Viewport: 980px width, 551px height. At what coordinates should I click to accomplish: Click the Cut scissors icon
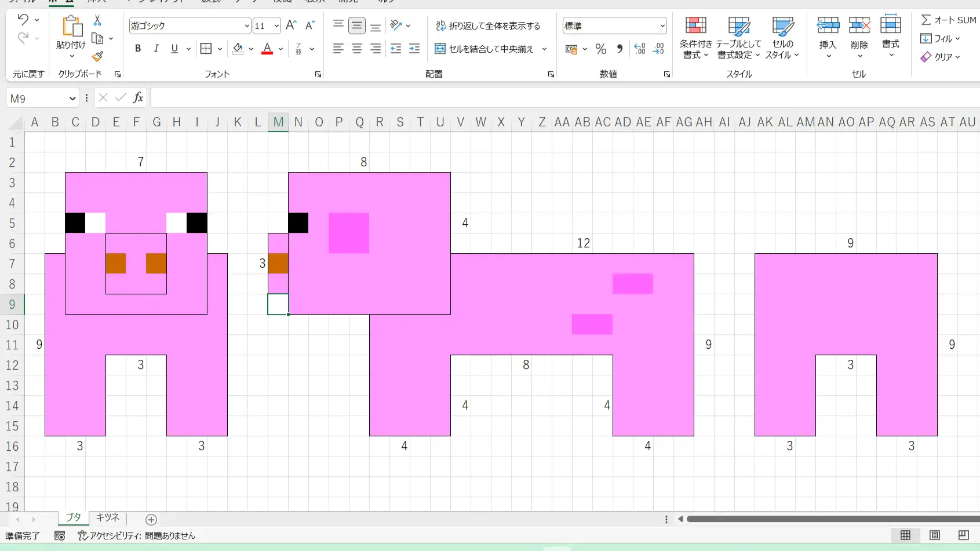[97, 21]
